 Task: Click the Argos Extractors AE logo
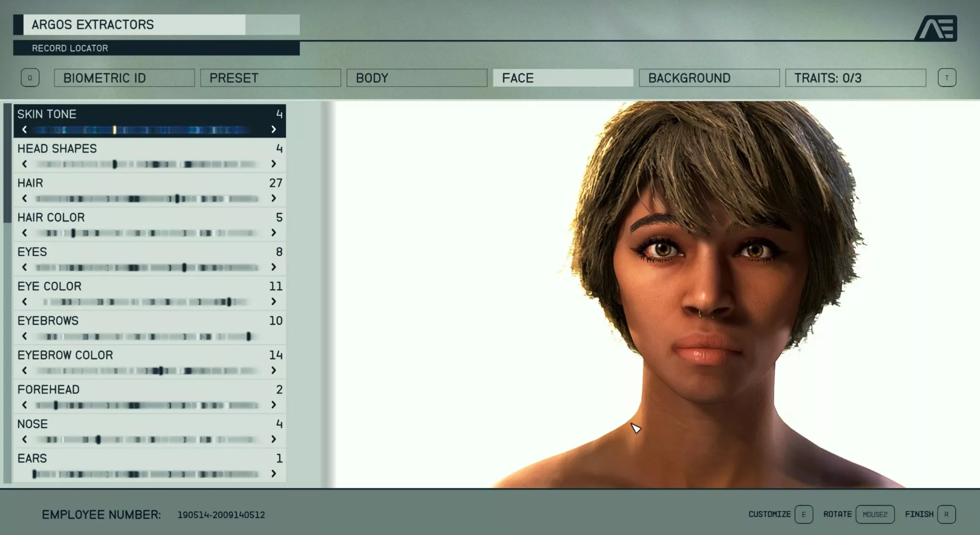[x=936, y=28]
